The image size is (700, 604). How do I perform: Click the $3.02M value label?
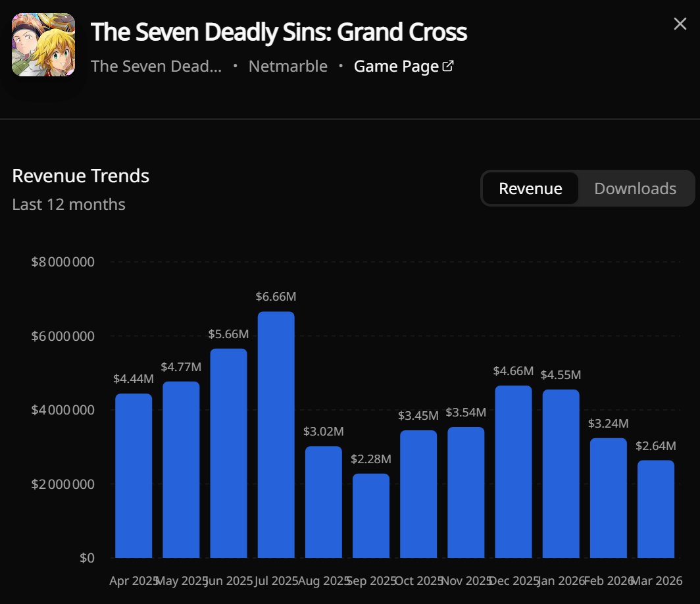[324, 431]
